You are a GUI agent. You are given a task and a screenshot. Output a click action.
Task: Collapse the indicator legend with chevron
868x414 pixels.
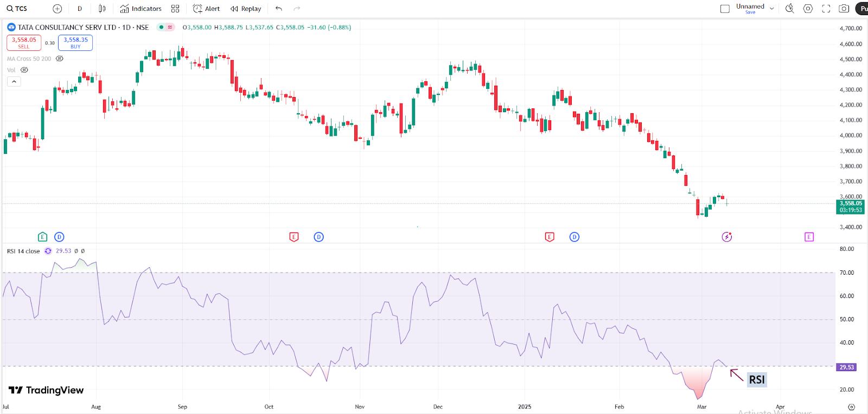pos(14,81)
